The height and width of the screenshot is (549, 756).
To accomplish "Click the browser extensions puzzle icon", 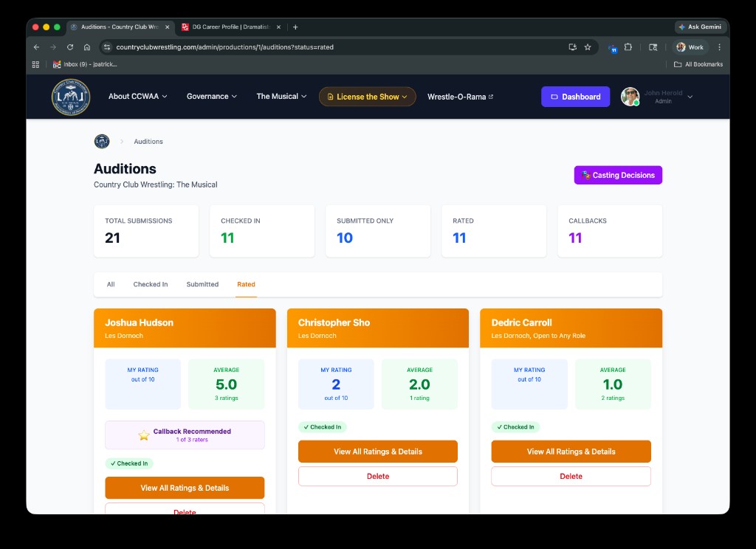I will 628,46.
